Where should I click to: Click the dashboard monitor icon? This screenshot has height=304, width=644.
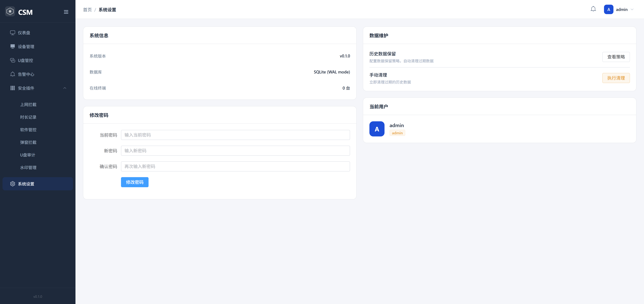tap(12, 33)
